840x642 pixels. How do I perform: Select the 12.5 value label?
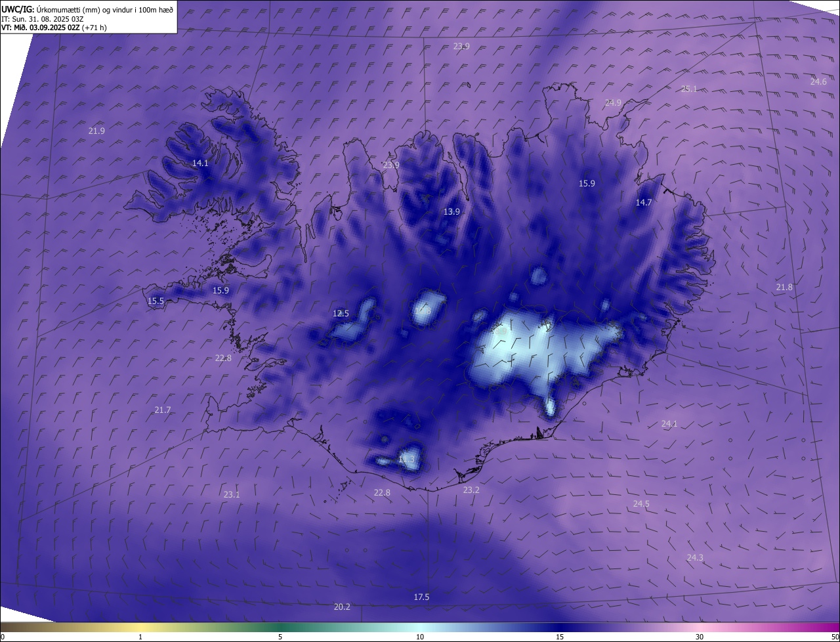341,313
